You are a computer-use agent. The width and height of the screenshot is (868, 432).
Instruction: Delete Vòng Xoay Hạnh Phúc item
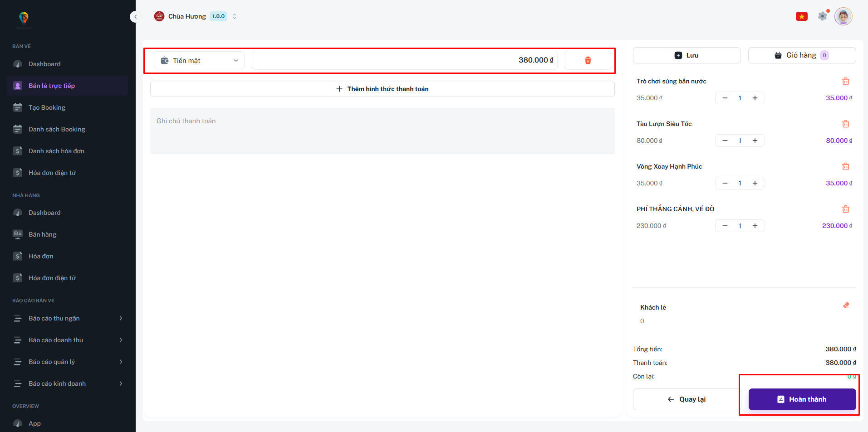click(x=845, y=167)
